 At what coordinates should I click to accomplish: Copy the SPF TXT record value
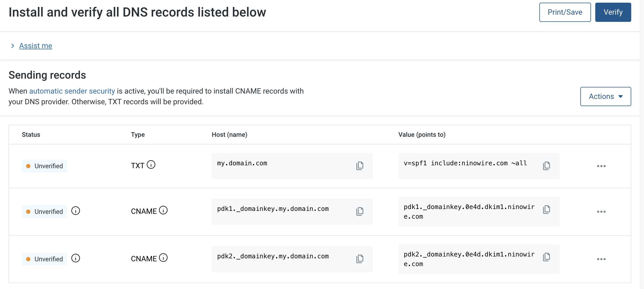546,166
